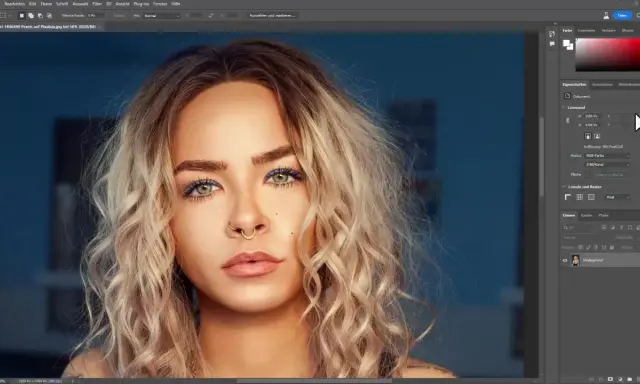640x384 pixels.
Task: Switch to the Korrekturen tab
Action: [x=602, y=84]
